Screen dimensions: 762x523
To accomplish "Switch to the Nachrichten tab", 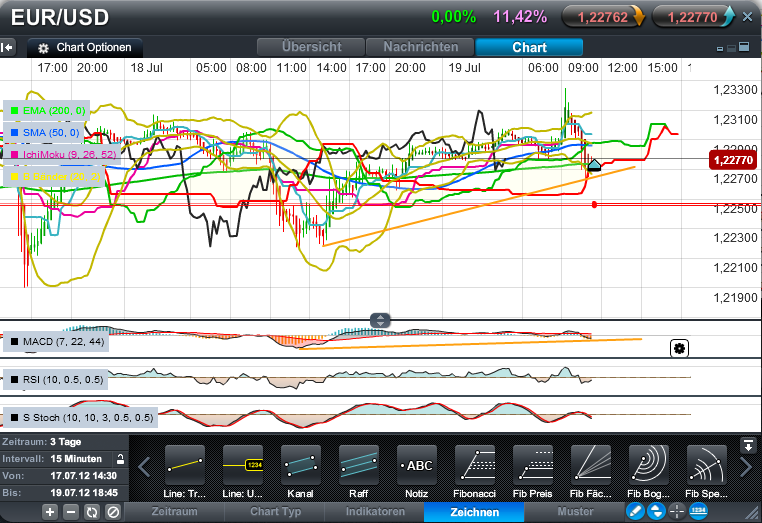I will pos(420,47).
